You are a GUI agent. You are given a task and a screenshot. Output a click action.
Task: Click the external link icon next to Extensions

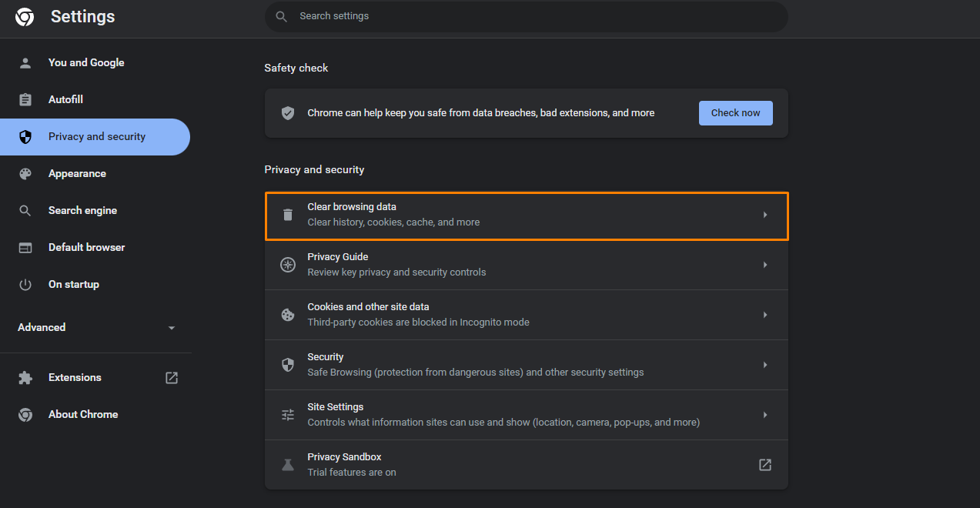172,378
